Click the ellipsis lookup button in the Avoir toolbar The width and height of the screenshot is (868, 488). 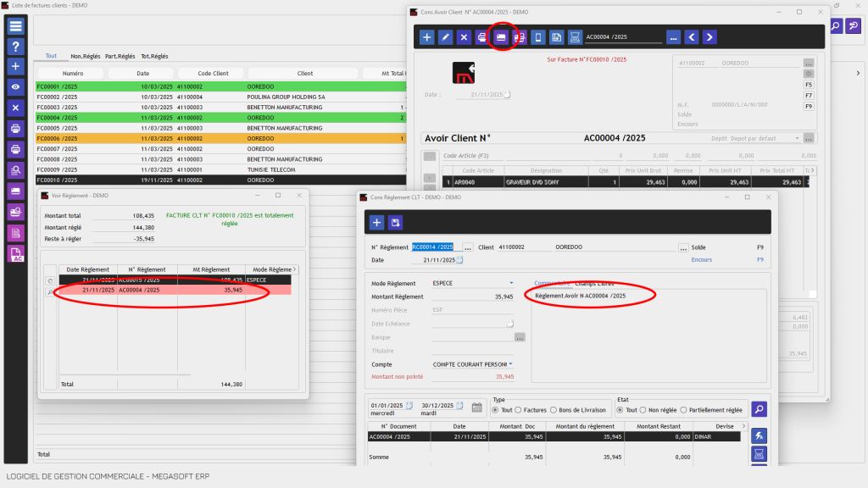673,37
